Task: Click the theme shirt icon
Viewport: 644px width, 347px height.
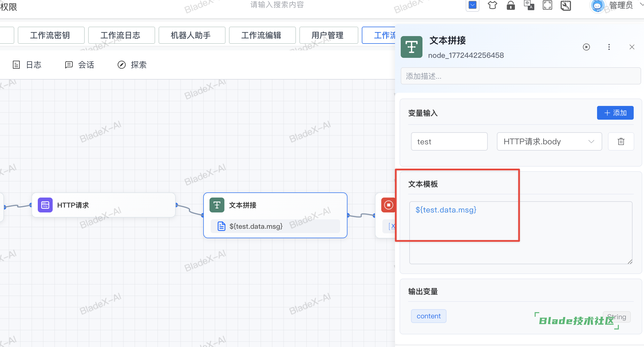Action: (492, 5)
